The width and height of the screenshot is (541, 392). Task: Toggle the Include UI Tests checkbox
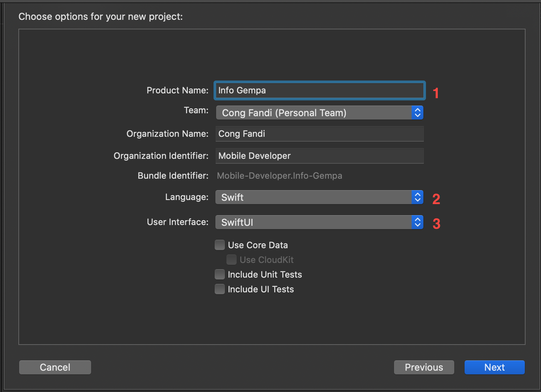click(x=220, y=289)
